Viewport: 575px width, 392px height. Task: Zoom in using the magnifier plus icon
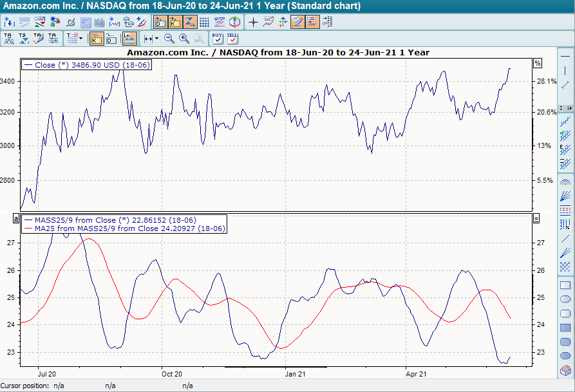click(x=182, y=39)
